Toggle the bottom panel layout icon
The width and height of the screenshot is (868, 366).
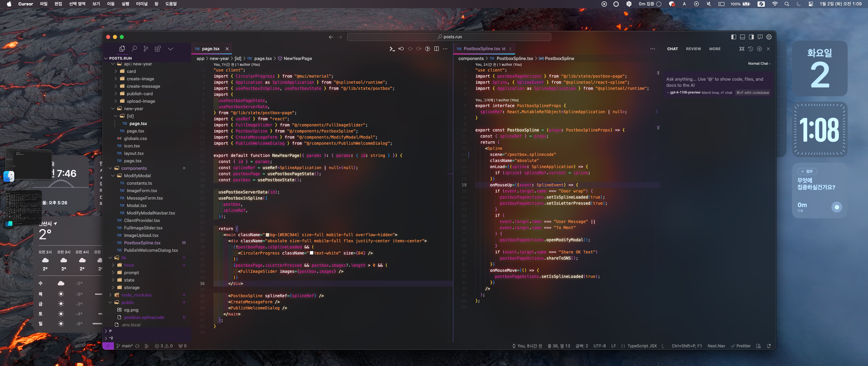pyautogui.click(x=743, y=37)
